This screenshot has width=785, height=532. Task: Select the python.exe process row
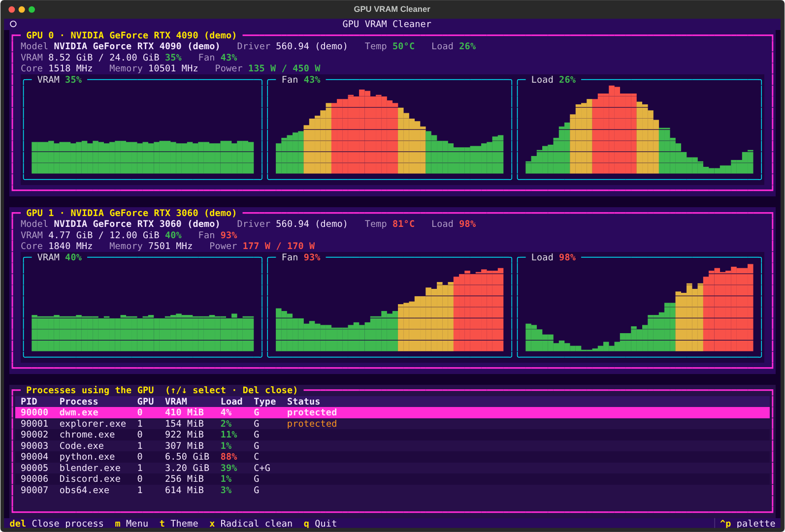[x=392, y=457]
